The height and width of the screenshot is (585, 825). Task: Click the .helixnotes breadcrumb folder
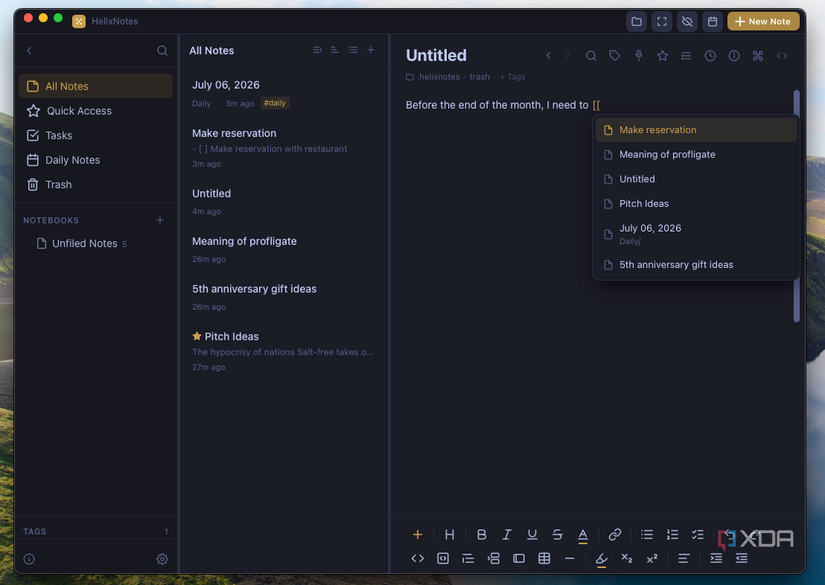point(433,77)
